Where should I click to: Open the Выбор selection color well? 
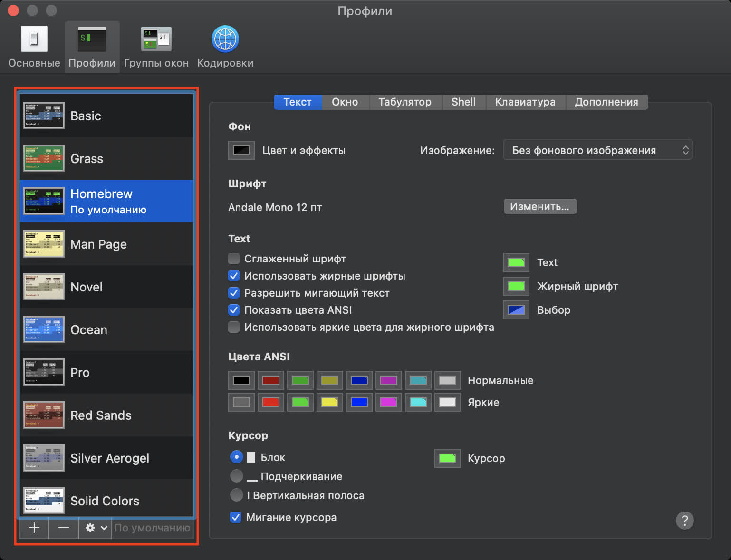[516, 310]
